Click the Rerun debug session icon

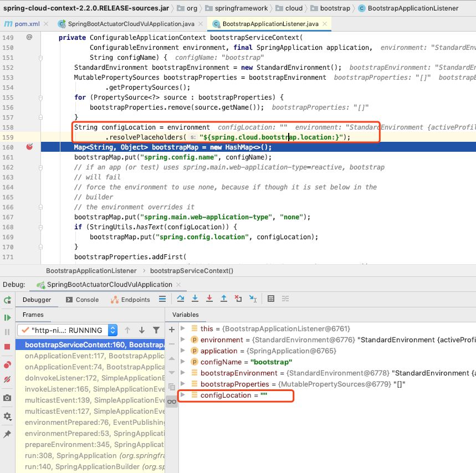7,301
